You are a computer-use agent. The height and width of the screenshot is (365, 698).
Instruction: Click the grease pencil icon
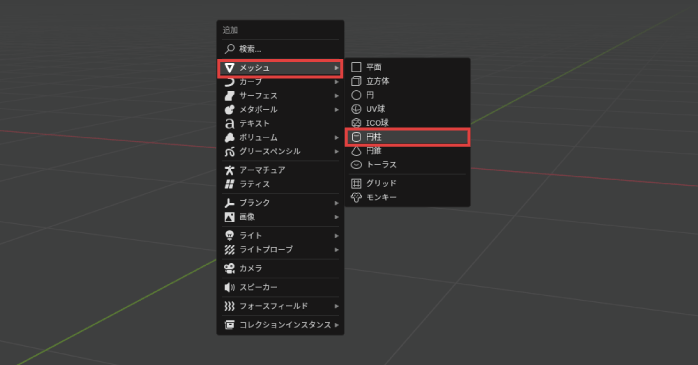pyautogui.click(x=230, y=152)
